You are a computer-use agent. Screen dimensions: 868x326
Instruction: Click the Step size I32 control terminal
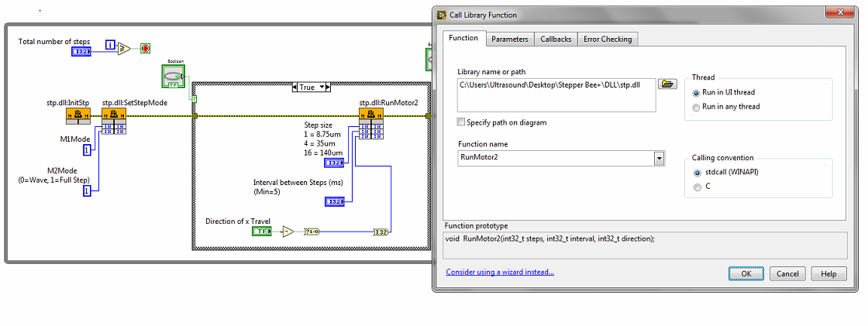[x=334, y=163]
